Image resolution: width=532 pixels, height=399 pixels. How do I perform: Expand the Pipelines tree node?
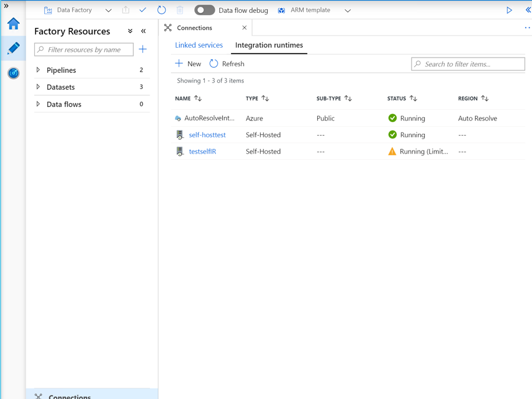pyautogui.click(x=38, y=70)
